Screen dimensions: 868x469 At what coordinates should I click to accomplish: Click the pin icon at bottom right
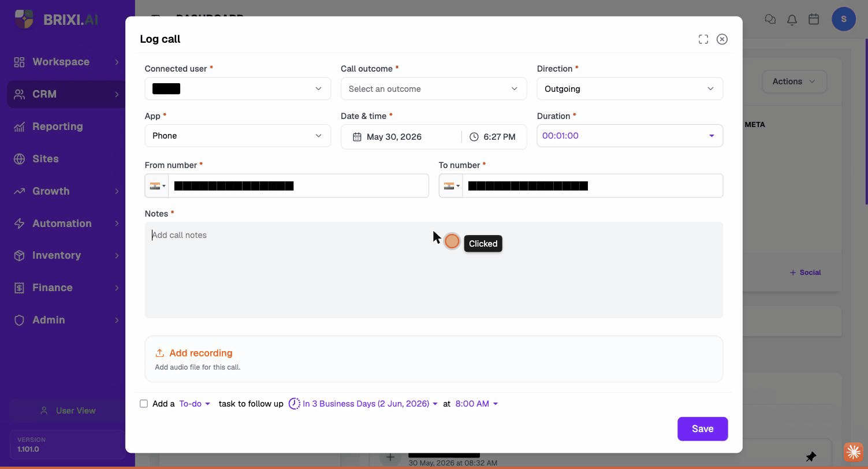pos(811,457)
